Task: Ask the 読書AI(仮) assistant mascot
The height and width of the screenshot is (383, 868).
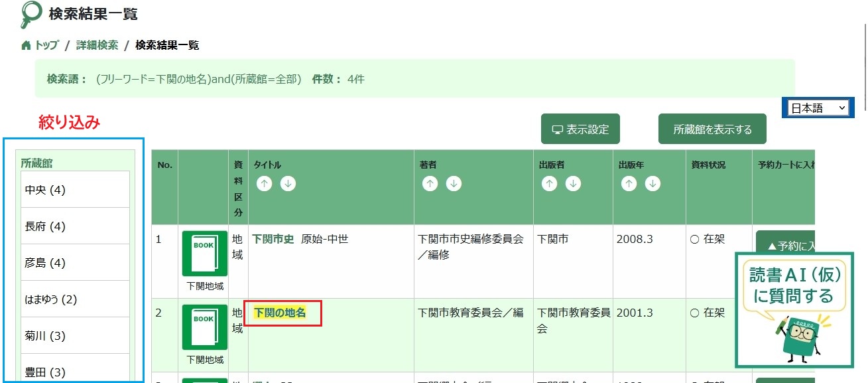Action: click(794, 309)
